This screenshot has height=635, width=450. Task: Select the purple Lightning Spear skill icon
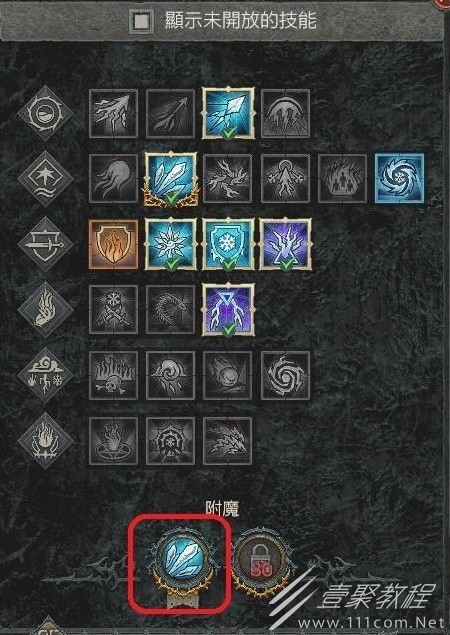coord(228,309)
